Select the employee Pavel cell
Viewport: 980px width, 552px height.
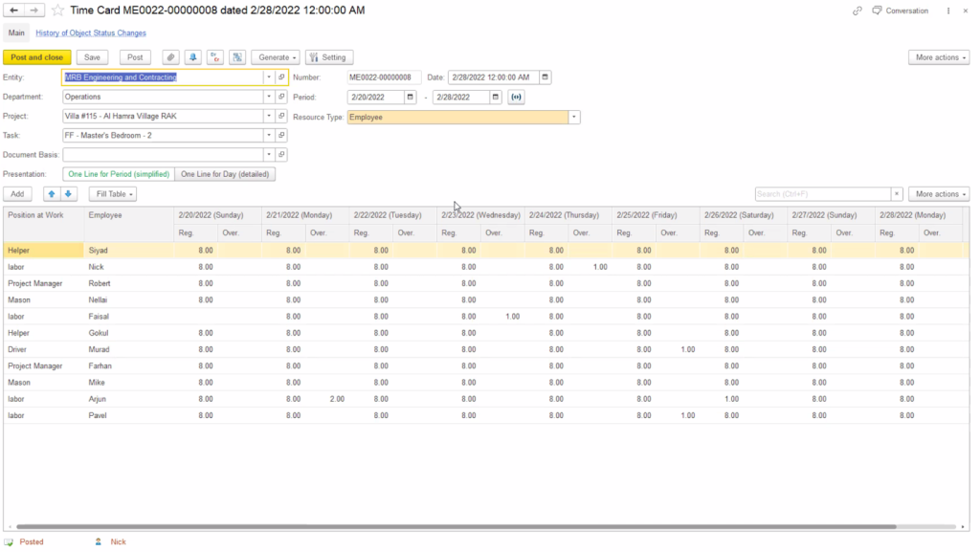tap(128, 415)
